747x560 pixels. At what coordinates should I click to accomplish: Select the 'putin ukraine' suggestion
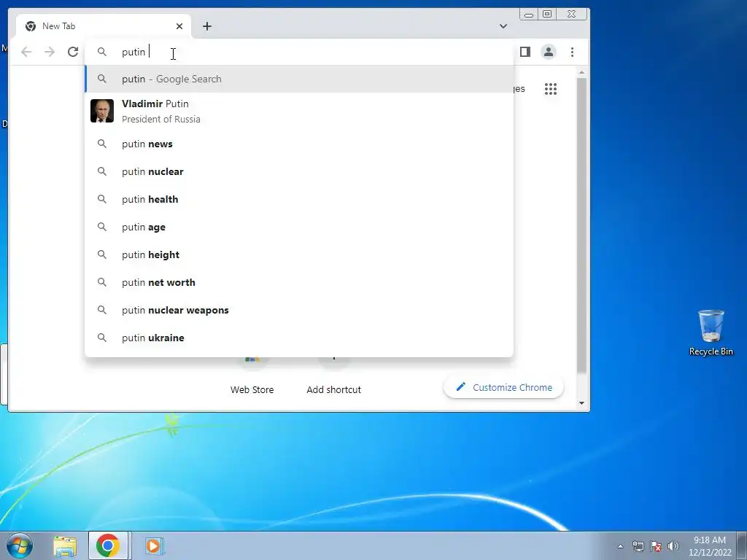tap(299, 338)
